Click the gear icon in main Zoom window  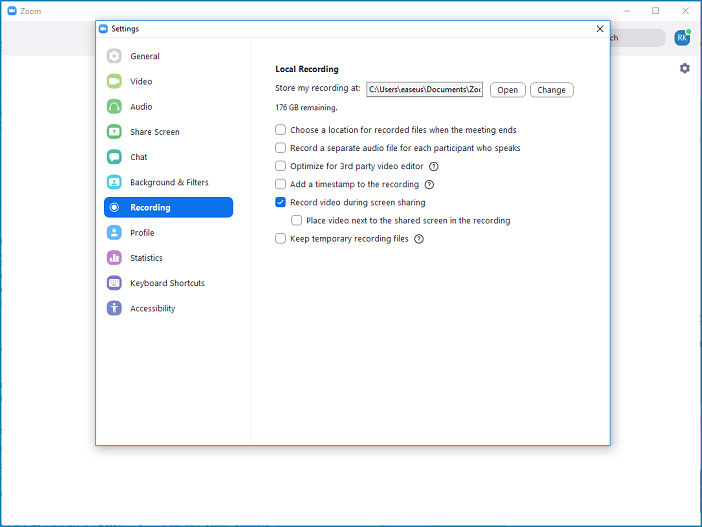point(685,68)
